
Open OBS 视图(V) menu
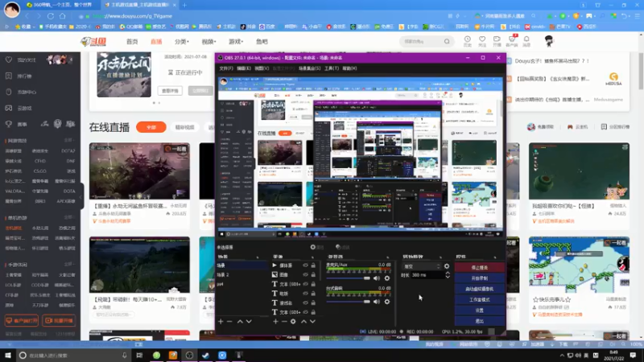click(261, 68)
